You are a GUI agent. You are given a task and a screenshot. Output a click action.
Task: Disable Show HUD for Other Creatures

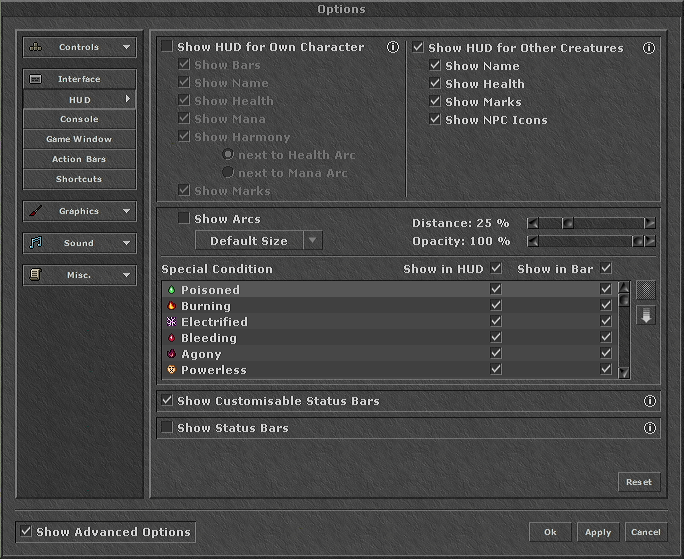(x=418, y=47)
